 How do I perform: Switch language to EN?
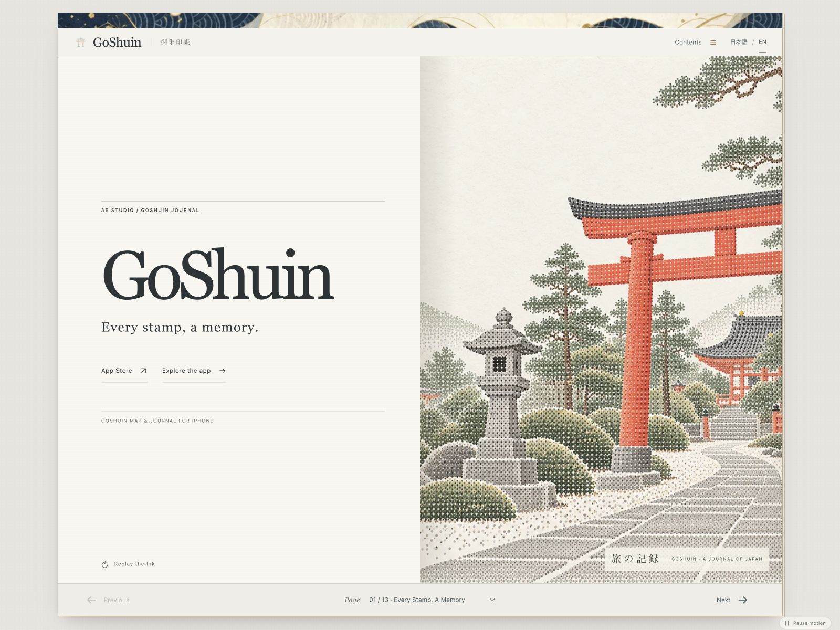point(762,42)
